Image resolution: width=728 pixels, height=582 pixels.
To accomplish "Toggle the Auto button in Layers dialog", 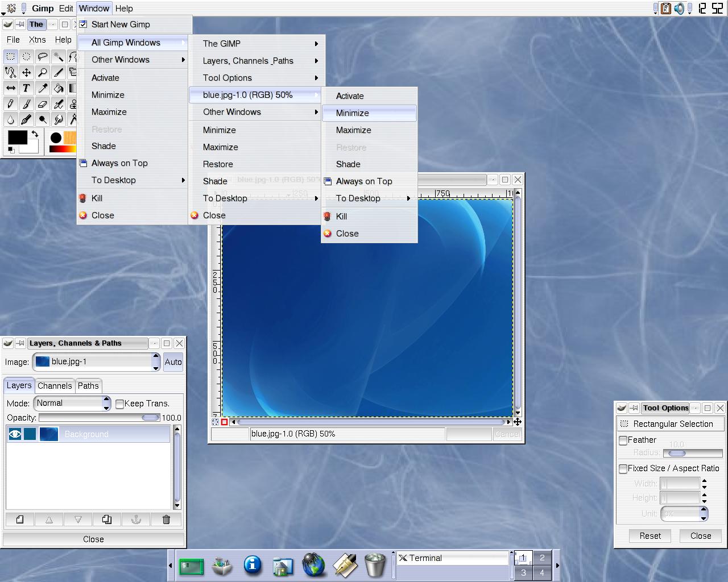I will [173, 362].
